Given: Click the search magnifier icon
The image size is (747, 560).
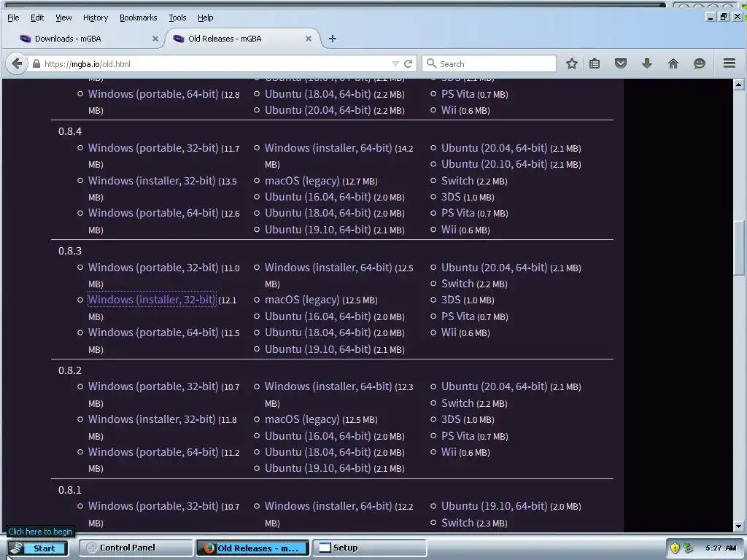Looking at the screenshot, I should coord(432,63).
